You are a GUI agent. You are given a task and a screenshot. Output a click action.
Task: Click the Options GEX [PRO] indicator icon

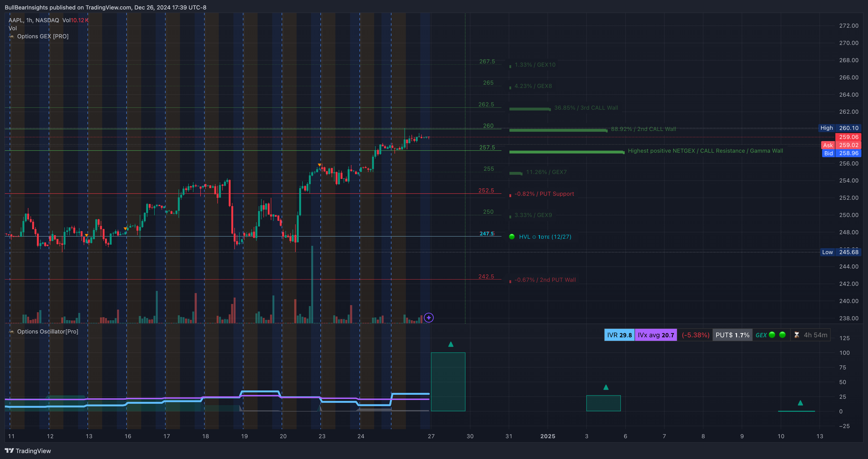[11, 36]
